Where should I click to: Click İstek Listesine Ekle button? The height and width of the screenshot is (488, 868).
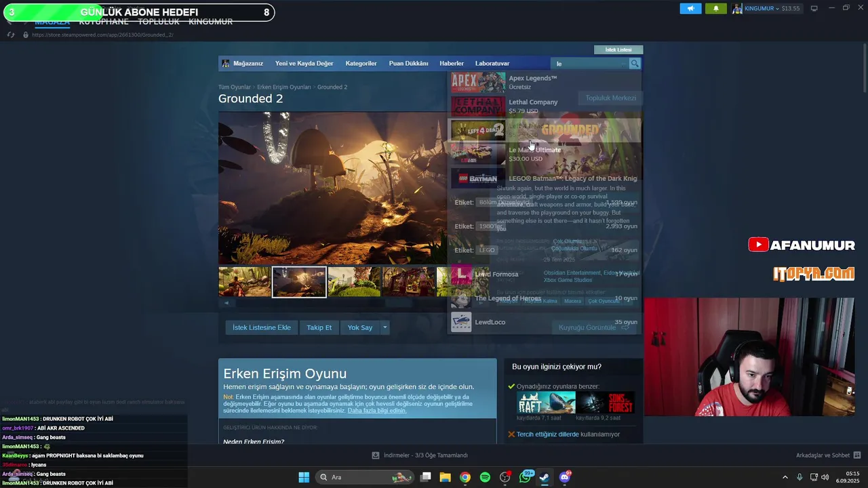tap(262, 327)
